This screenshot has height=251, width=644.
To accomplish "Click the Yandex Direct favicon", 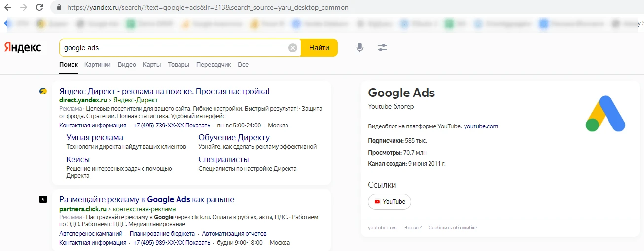I will click(x=43, y=91).
